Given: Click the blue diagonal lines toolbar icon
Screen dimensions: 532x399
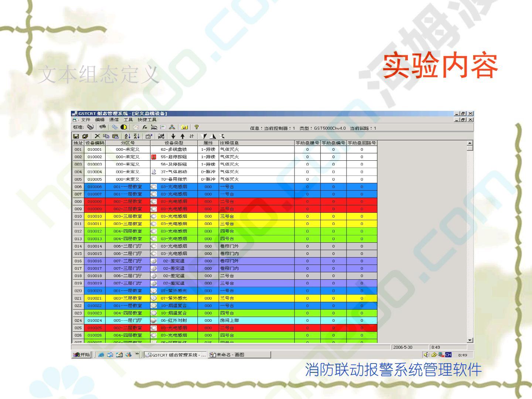Looking at the screenshot, I should tap(115, 127).
